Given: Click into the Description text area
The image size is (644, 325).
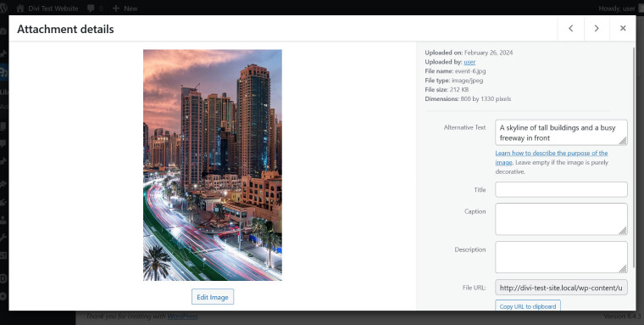Looking at the screenshot, I should pyautogui.click(x=561, y=257).
